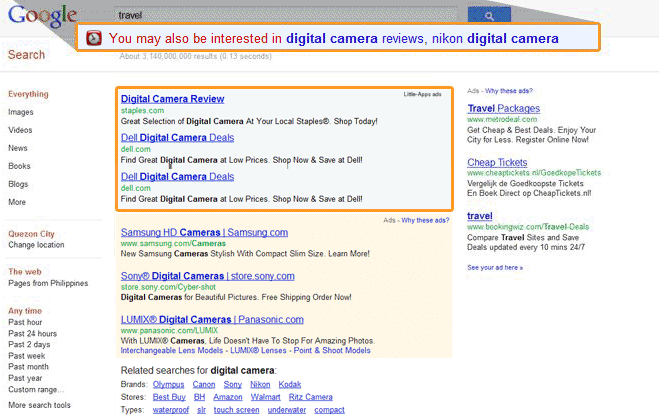659x416 pixels.
Task: Select the Everything search filter
Action: [x=28, y=94]
